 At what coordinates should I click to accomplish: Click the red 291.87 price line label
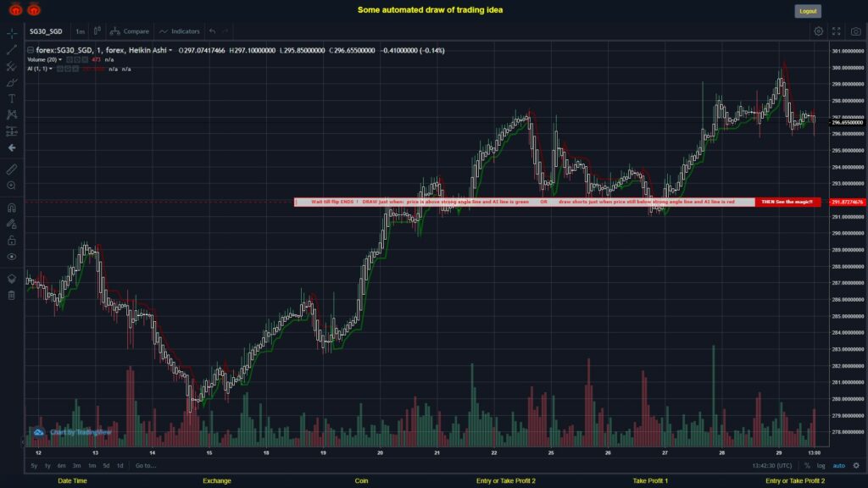pos(848,202)
